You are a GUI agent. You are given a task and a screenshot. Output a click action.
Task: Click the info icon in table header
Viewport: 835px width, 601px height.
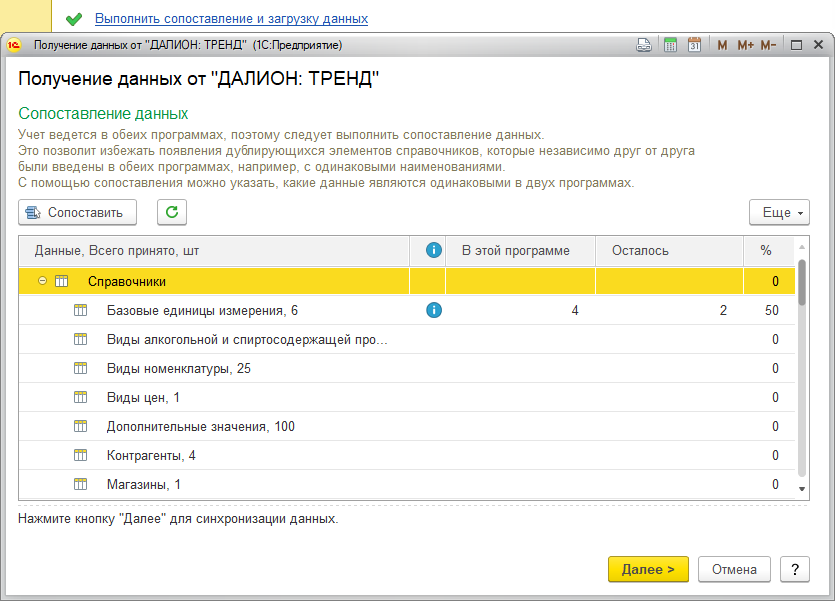(x=434, y=250)
